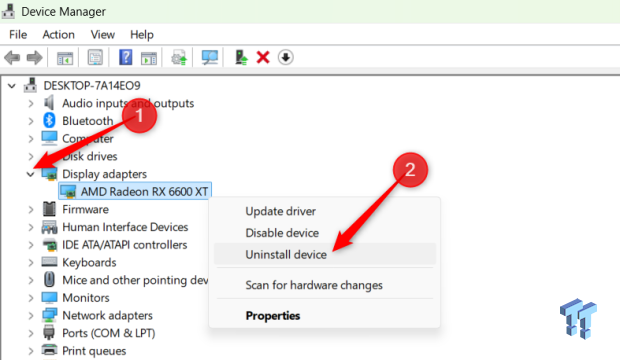Click the Print queues printer icon

coord(49,351)
